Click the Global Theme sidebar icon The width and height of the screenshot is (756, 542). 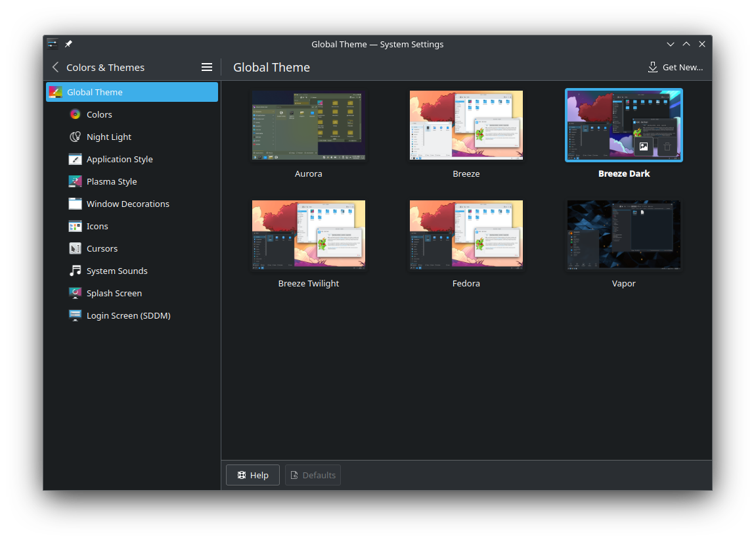tap(55, 92)
